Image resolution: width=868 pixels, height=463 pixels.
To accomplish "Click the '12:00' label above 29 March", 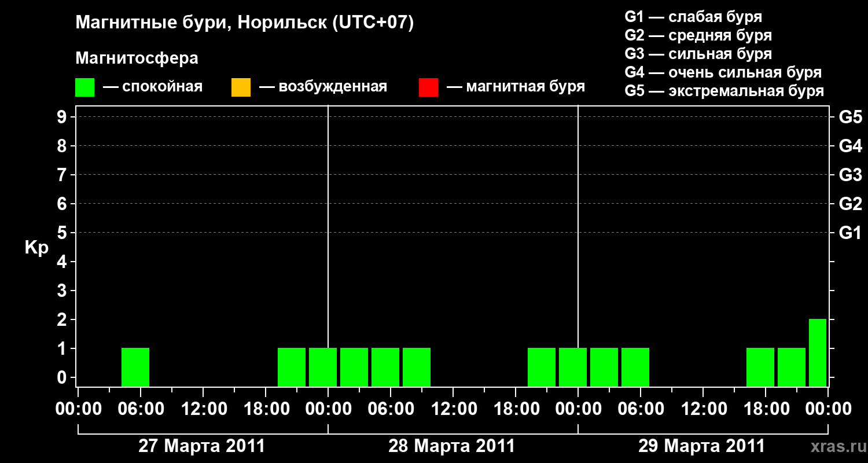I will (x=703, y=409).
